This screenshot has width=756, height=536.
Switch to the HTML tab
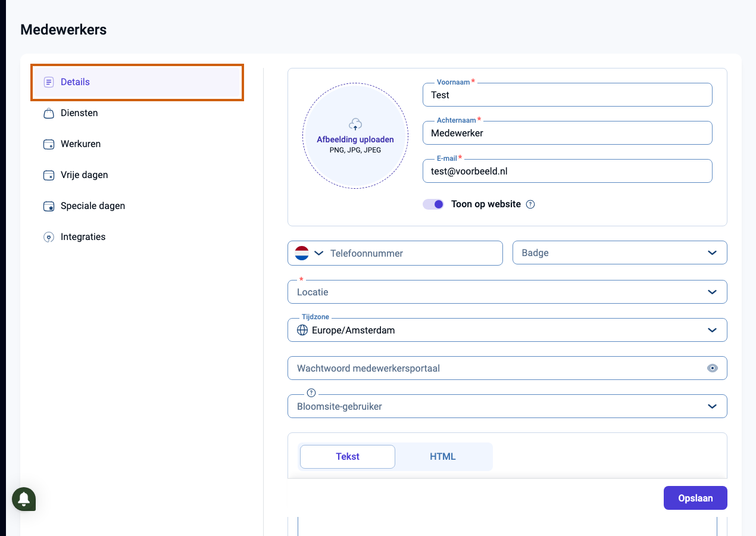443,457
